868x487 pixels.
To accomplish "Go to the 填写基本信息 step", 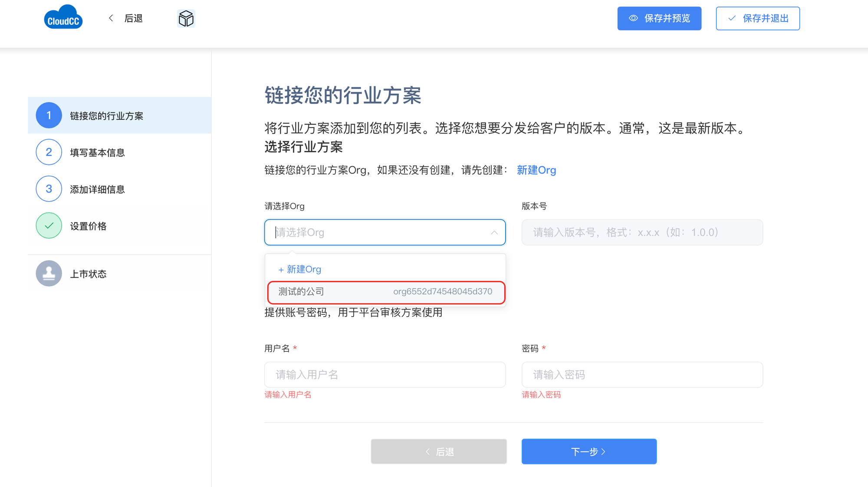I will (x=97, y=153).
